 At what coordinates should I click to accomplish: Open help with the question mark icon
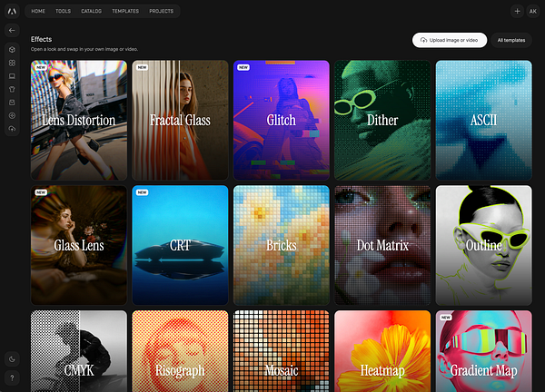12,377
